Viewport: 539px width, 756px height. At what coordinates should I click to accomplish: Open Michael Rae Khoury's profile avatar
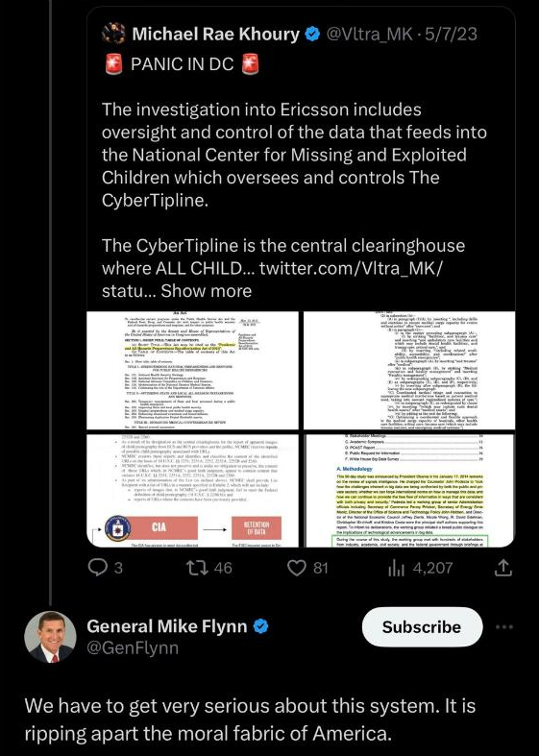pyautogui.click(x=113, y=34)
